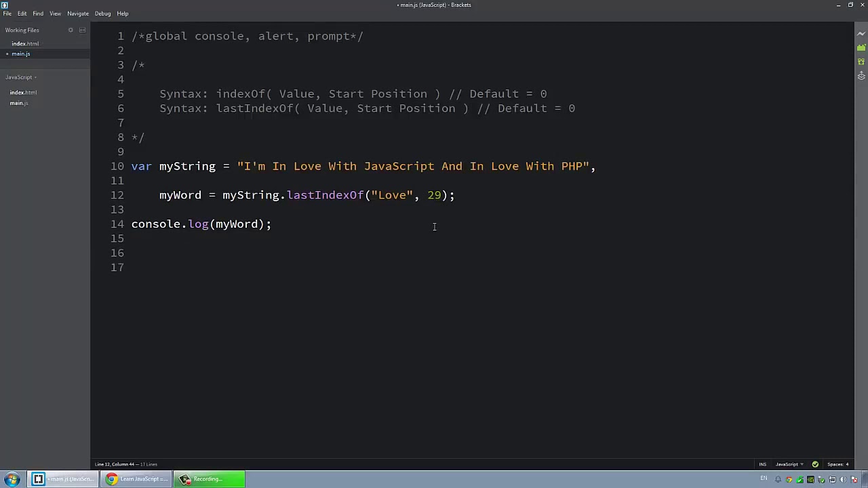The image size is (868, 488).
Task: Open the File menu
Action: tap(7, 14)
